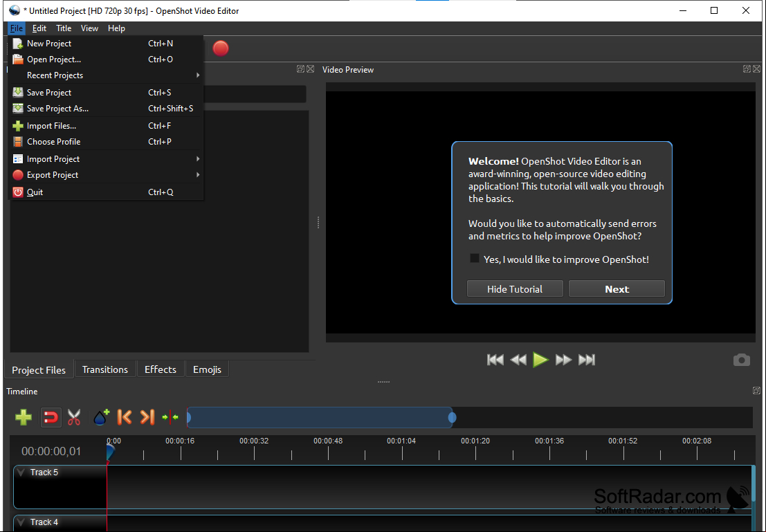Click the Track 5 label
Image resolution: width=766 pixels, height=532 pixels.
pos(44,472)
